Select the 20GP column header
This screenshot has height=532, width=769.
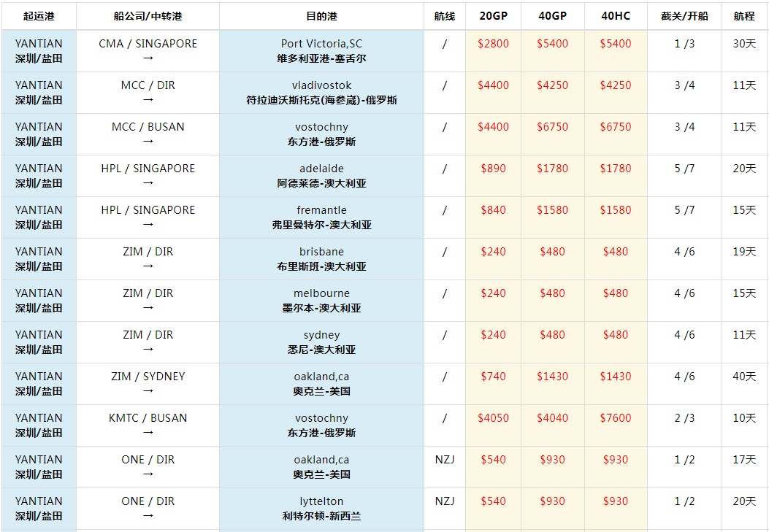point(493,16)
